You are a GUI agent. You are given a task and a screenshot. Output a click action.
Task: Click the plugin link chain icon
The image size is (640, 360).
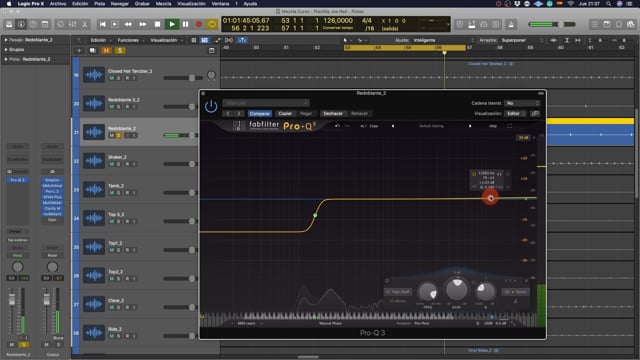pos(535,113)
